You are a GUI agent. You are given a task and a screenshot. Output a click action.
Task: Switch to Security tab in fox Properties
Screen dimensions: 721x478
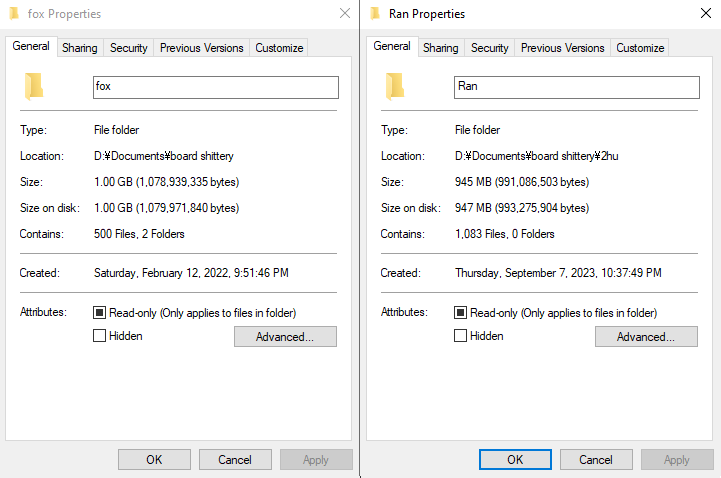129,48
